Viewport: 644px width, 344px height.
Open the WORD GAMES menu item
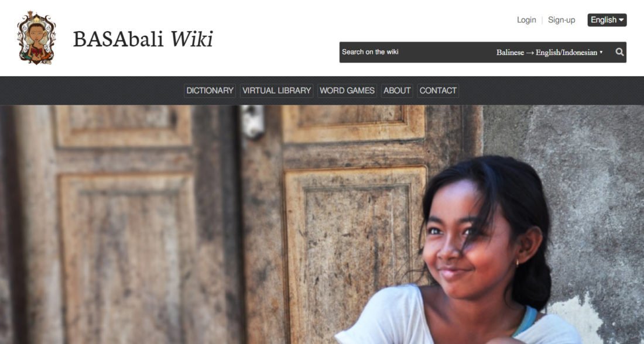347,90
